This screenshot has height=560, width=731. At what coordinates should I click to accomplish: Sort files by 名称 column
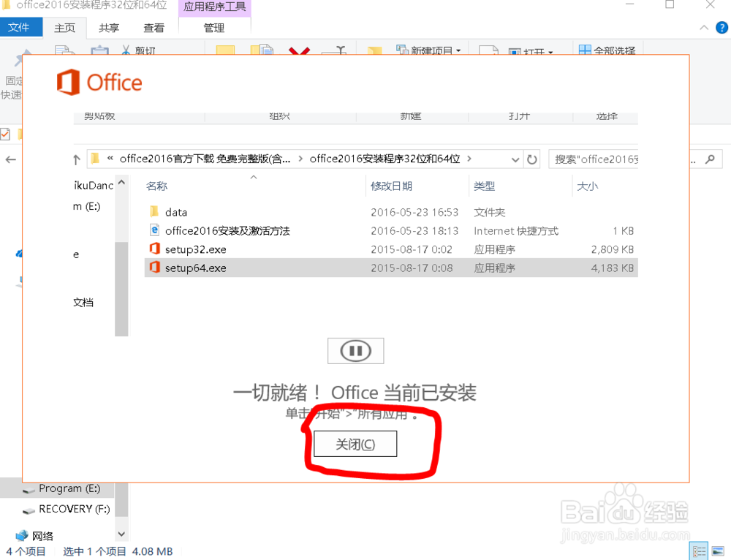[x=156, y=186]
